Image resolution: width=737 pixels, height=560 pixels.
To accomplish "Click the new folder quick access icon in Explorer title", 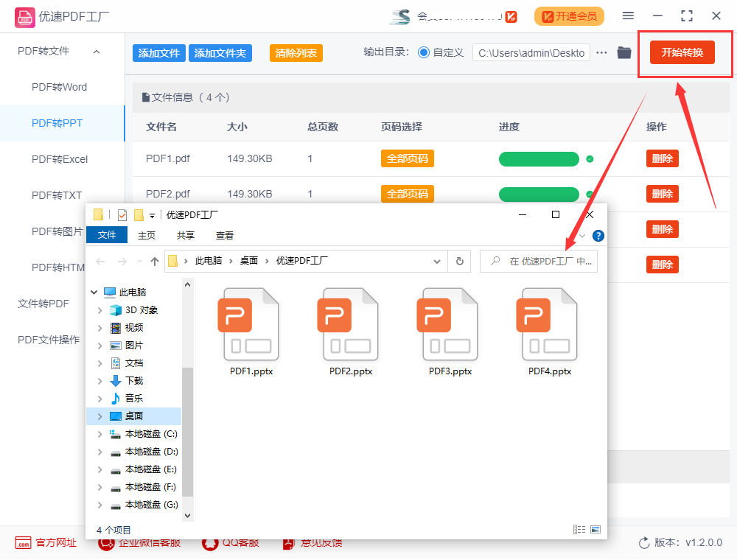I will pyautogui.click(x=139, y=215).
